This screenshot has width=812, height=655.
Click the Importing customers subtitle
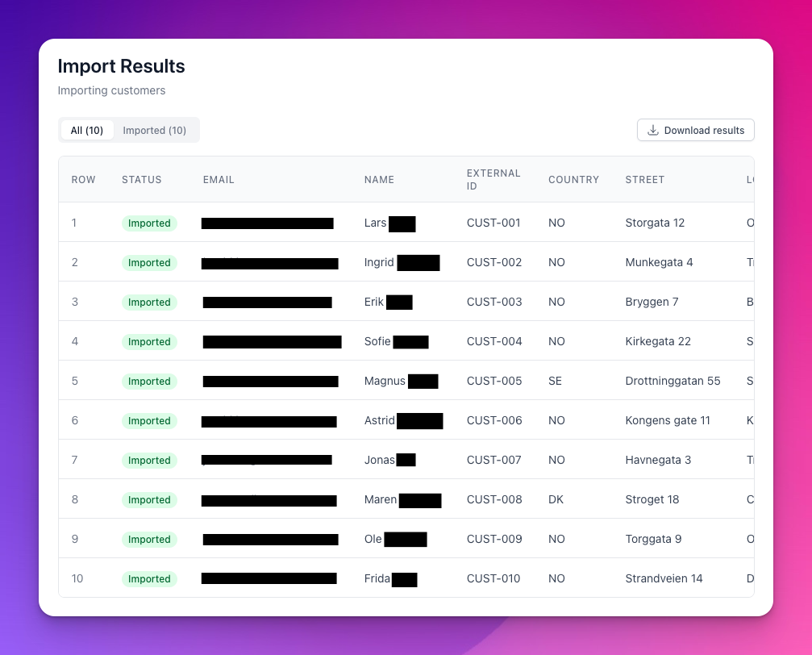(111, 90)
